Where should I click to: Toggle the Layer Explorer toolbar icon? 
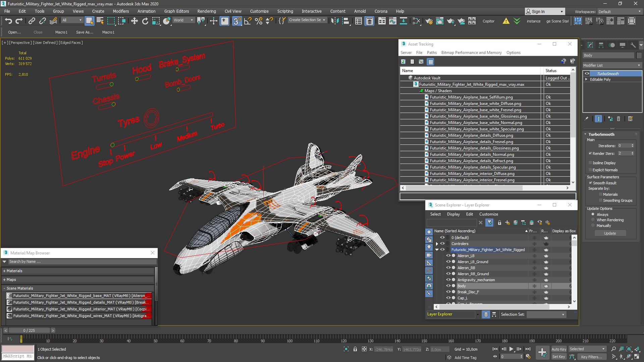[369, 21]
